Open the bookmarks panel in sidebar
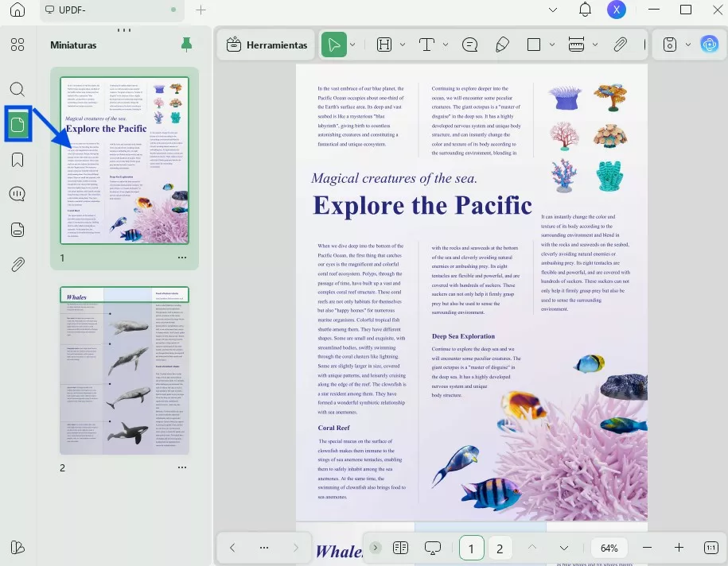The height and width of the screenshot is (566, 728). 18,159
